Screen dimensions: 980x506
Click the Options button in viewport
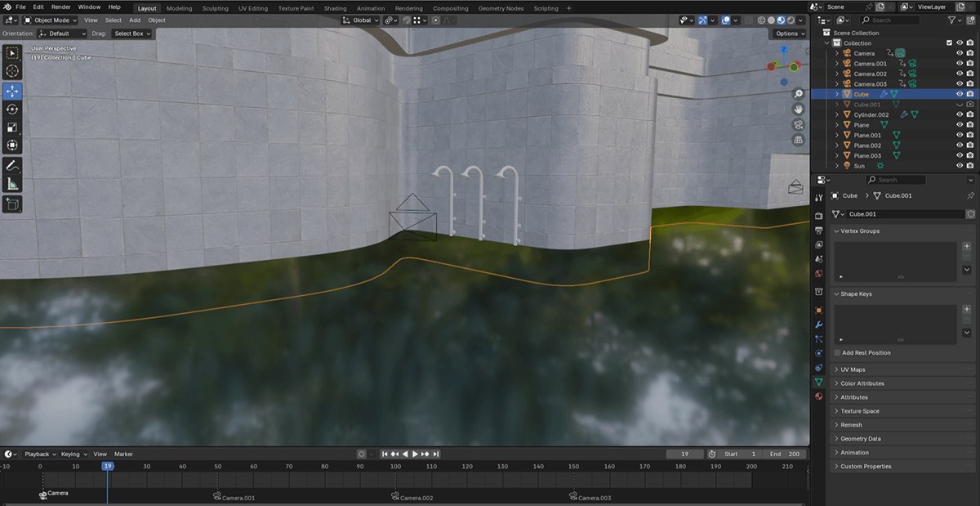pyautogui.click(x=790, y=34)
